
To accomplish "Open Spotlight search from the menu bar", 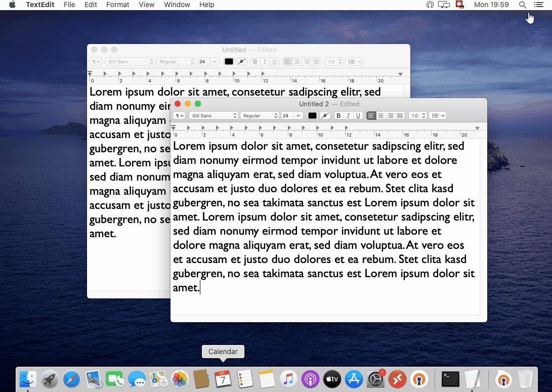I will pos(523,5).
